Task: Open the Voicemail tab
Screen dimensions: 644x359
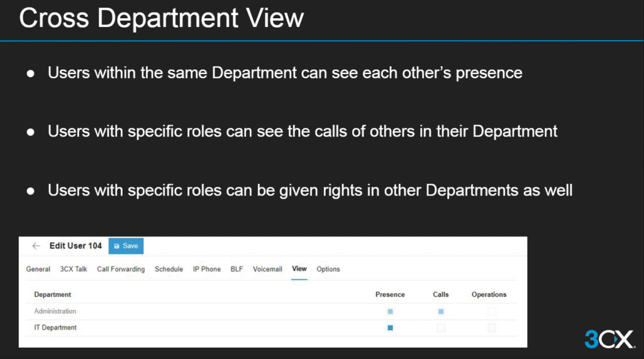Action: coord(267,269)
